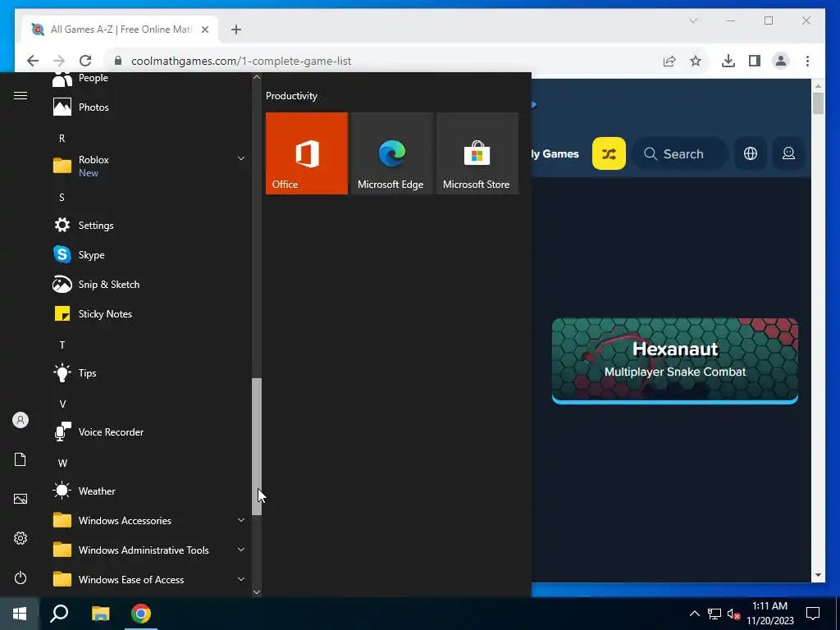This screenshot has width=840, height=630.
Task: Open the Coolmath account profile icon
Action: pos(788,153)
